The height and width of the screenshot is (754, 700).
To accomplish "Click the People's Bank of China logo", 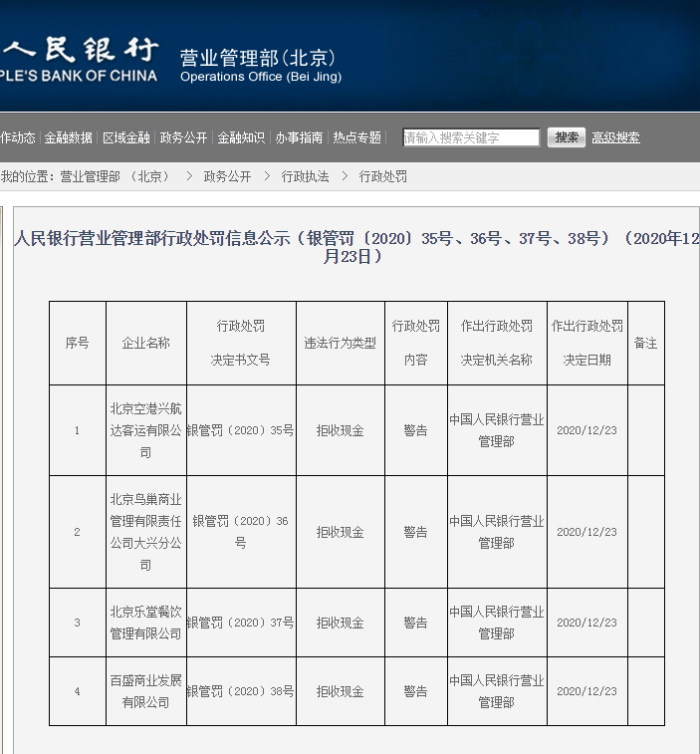I will 79,59.
